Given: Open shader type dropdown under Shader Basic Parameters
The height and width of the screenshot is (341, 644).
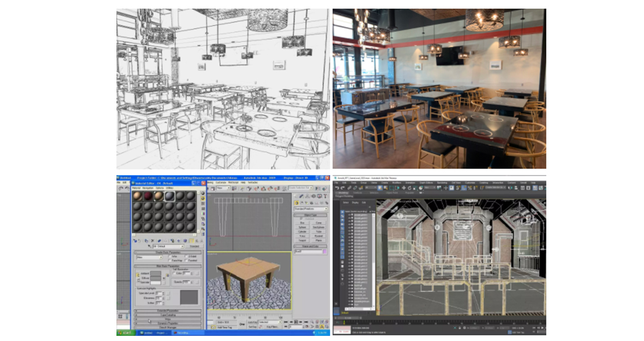Looking at the screenshot, I should (x=149, y=257).
